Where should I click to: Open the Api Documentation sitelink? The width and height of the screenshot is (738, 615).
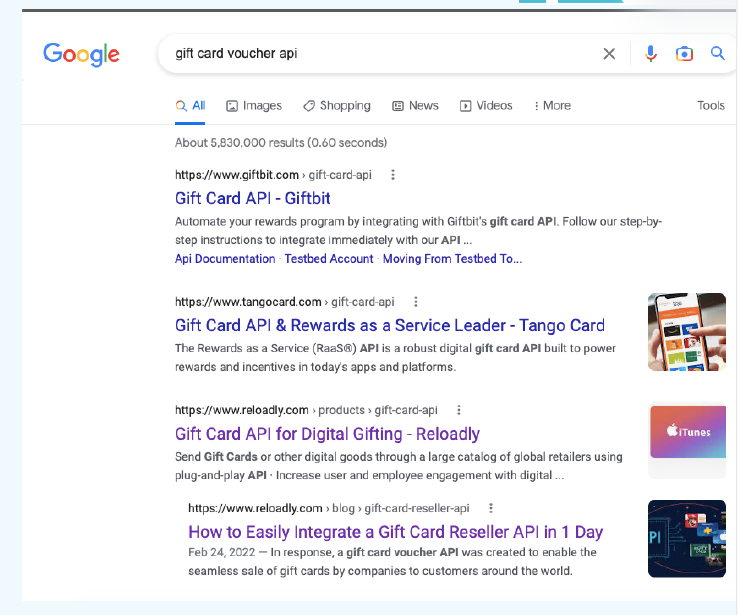point(225,259)
